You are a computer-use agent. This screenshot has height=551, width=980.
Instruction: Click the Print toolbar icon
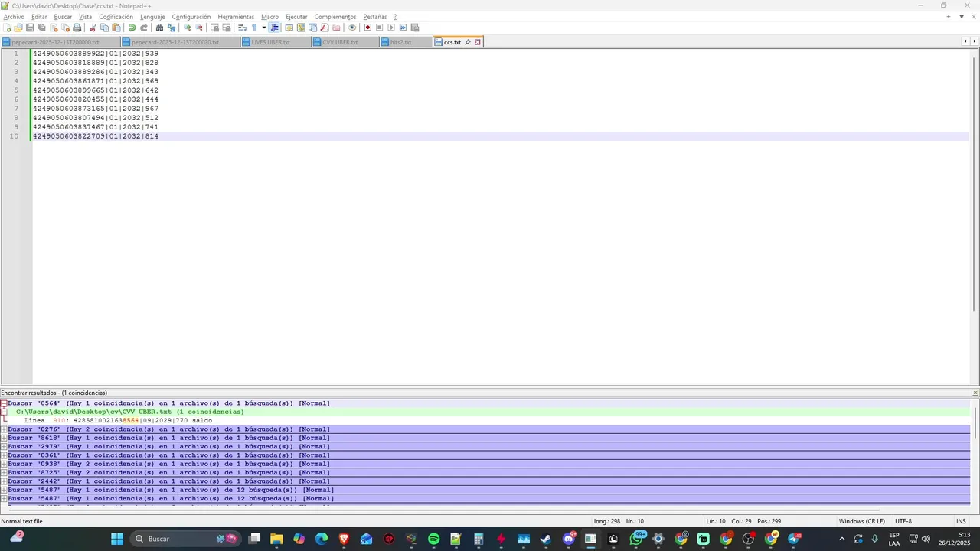[77, 28]
